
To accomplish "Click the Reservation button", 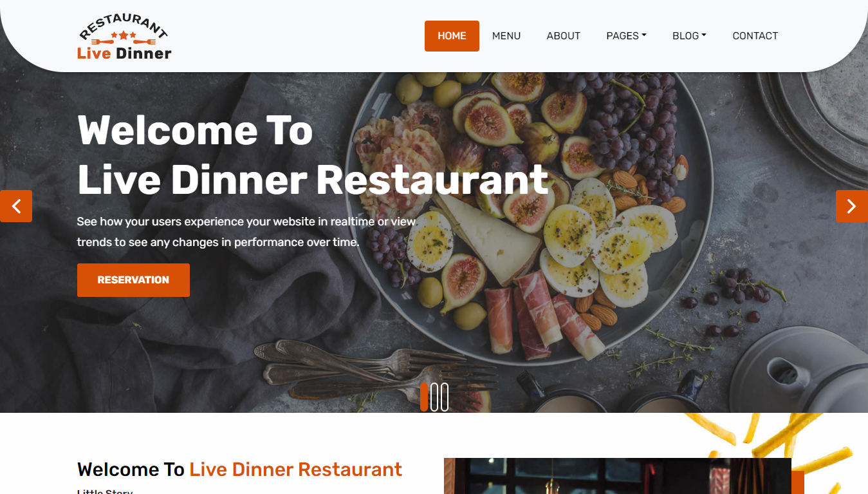I will click(133, 280).
